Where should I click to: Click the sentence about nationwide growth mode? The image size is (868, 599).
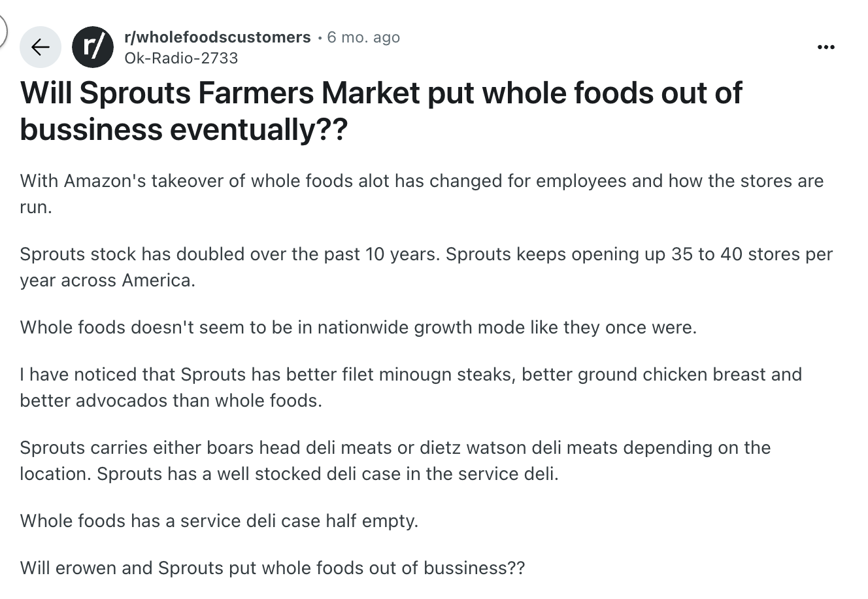point(358,327)
